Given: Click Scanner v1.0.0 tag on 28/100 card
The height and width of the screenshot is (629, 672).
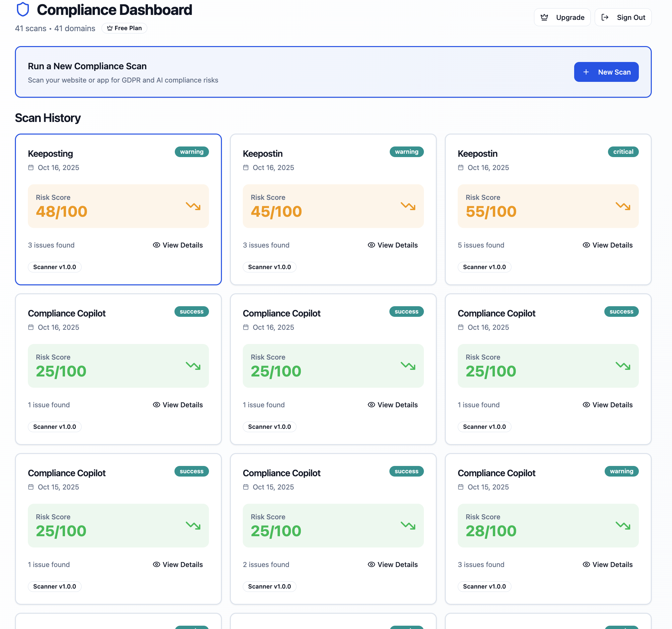Looking at the screenshot, I should pos(484,587).
